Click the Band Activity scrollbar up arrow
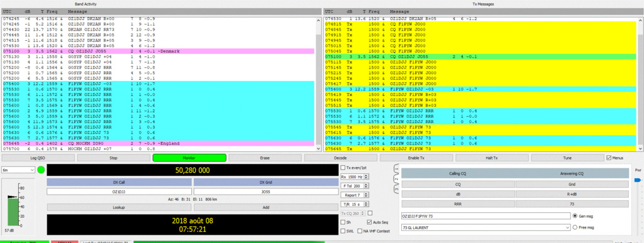This screenshot has width=644, height=243. [x=318, y=19]
